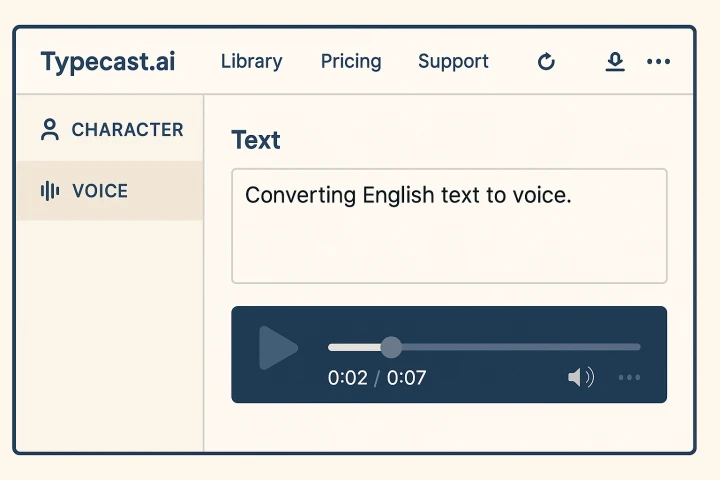
Task: Click the download icon in header
Action: 615,62
